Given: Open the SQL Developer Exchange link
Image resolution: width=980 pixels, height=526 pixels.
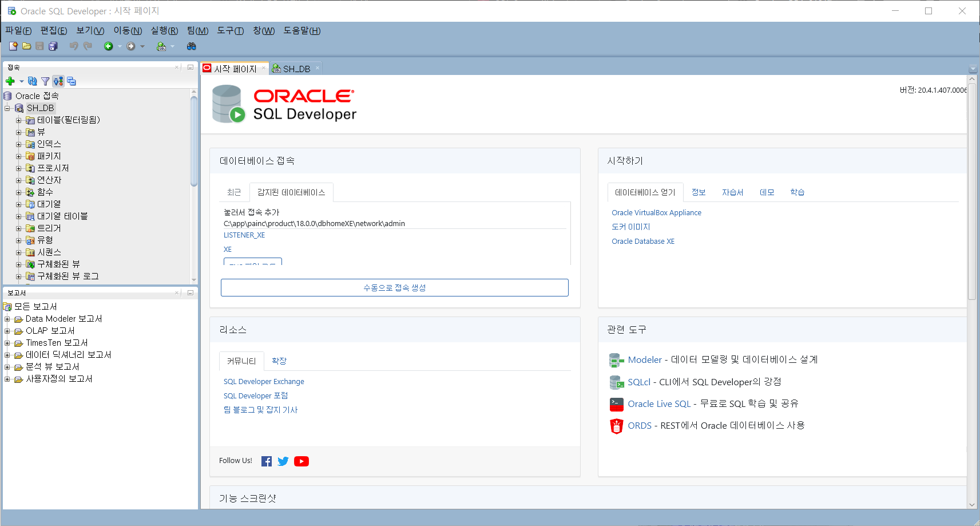Looking at the screenshot, I should click(x=264, y=382).
